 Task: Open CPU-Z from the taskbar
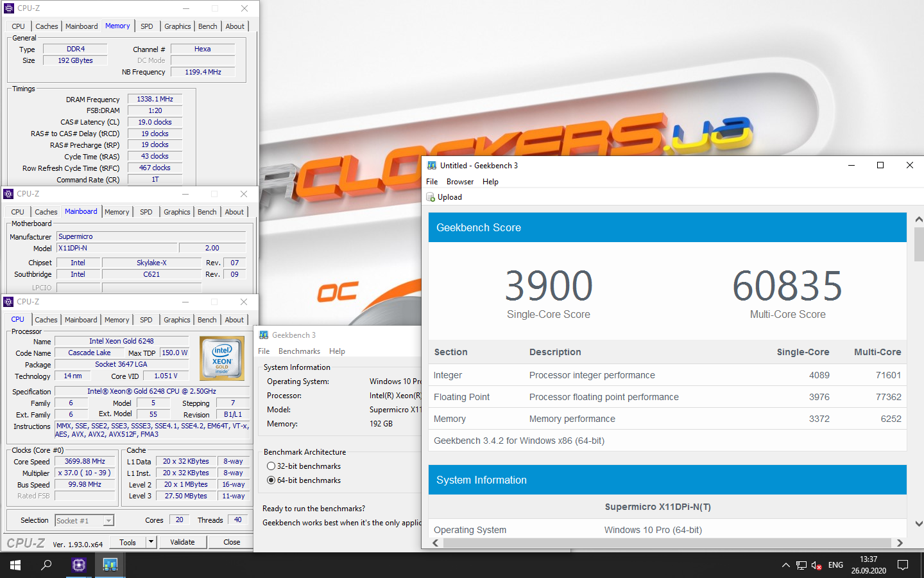pos(79,565)
